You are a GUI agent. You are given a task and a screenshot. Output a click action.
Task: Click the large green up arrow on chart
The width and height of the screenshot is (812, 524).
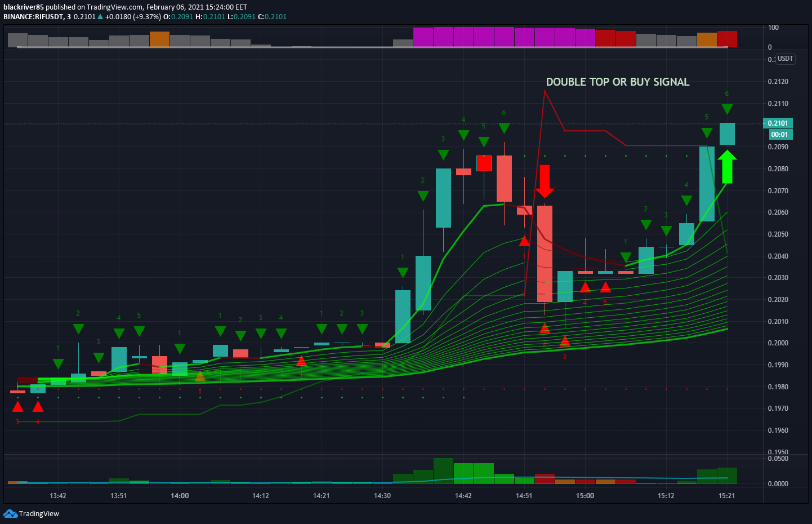(727, 167)
